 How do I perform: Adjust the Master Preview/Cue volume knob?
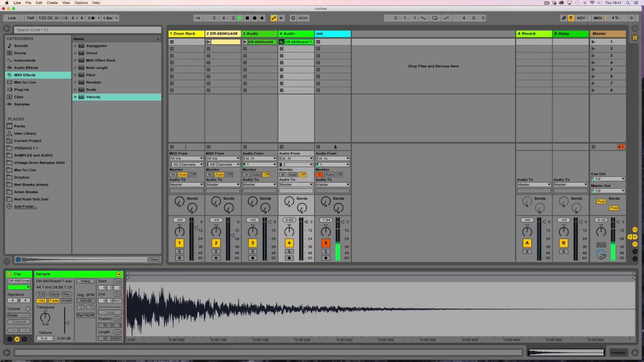tap(601, 255)
